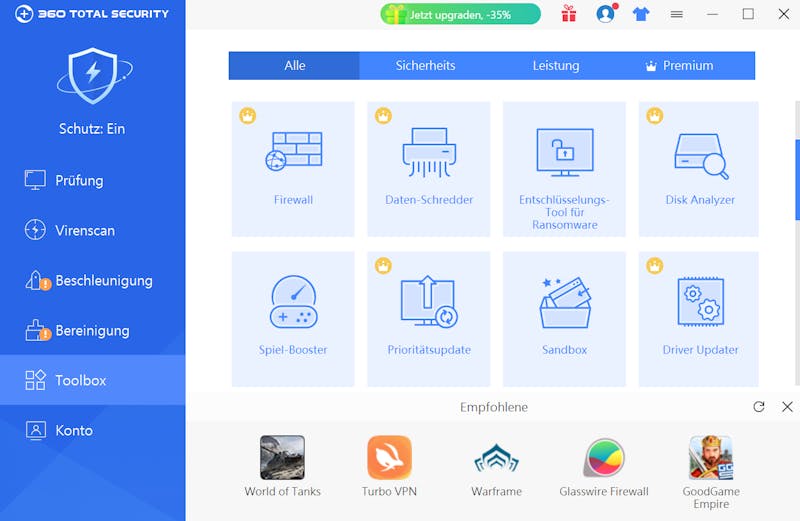Screen dimensions: 800x521
Task: Switch to the Leistung tab
Action: point(556,65)
